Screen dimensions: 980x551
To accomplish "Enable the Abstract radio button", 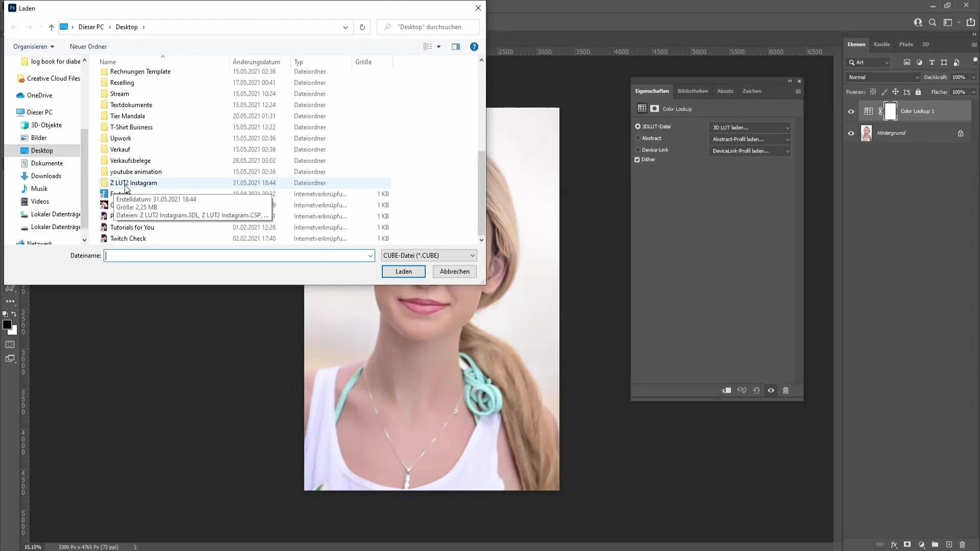I will click(638, 138).
